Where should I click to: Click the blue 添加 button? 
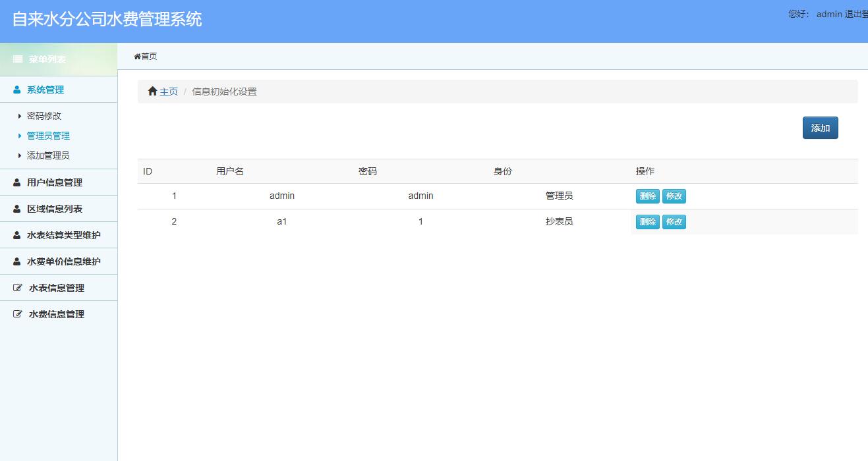[820, 128]
